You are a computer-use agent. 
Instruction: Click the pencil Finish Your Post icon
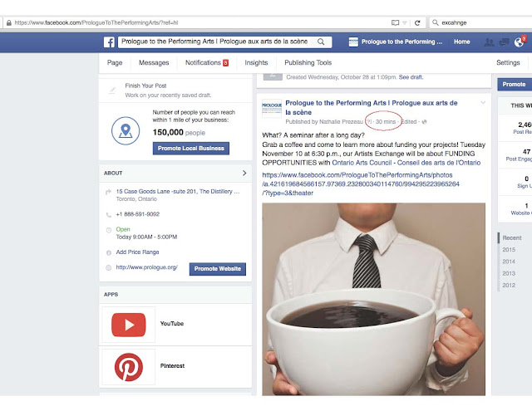tap(111, 91)
